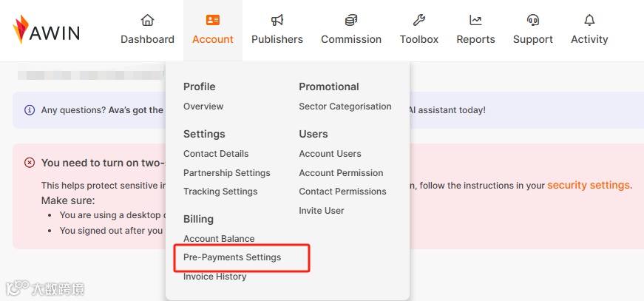644x301 pixels.
Task: Open Tracking Settings
Action: (x=220, y=192)
